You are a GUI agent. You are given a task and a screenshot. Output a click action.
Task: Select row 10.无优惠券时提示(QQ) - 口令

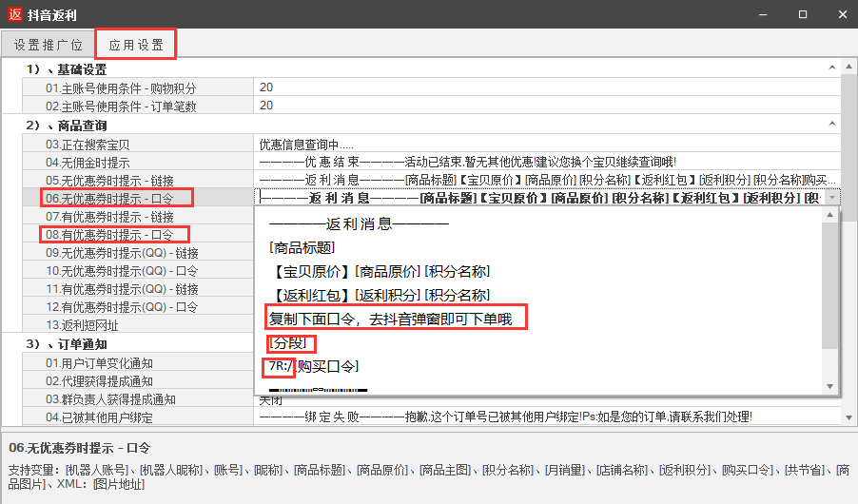coord(137,270)
